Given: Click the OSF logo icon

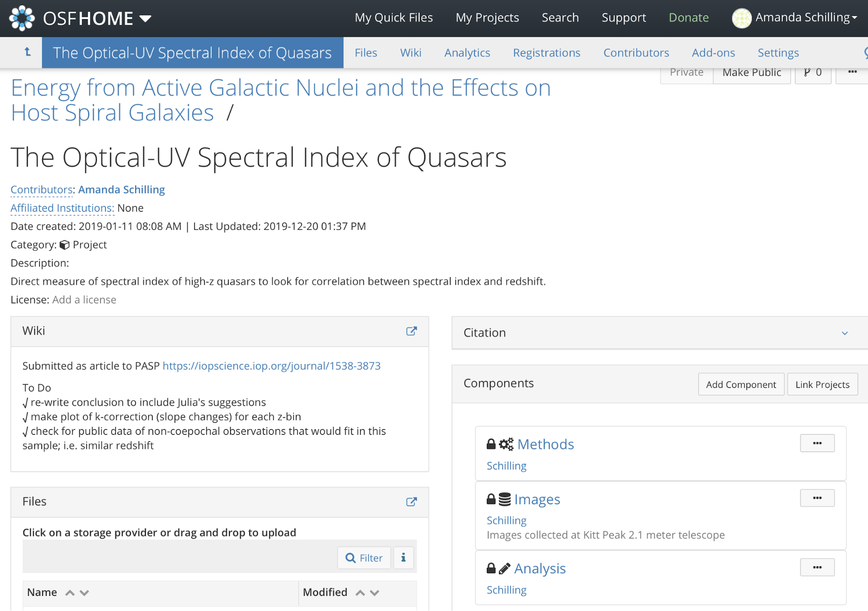Looking at the screenshot, I should point(22,18).
